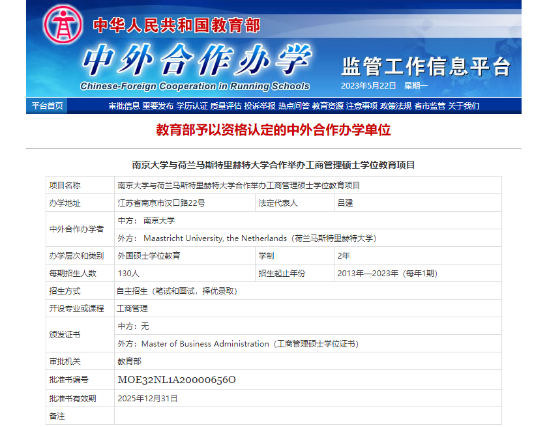Click the 审批机关 value 教育部
Screen dimensions: 553x427
(x=129, y=361)
